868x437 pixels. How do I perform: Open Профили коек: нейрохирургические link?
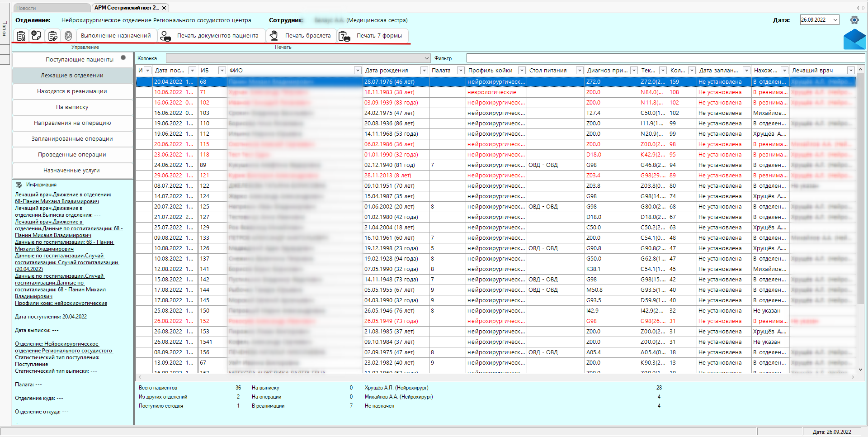61,303
